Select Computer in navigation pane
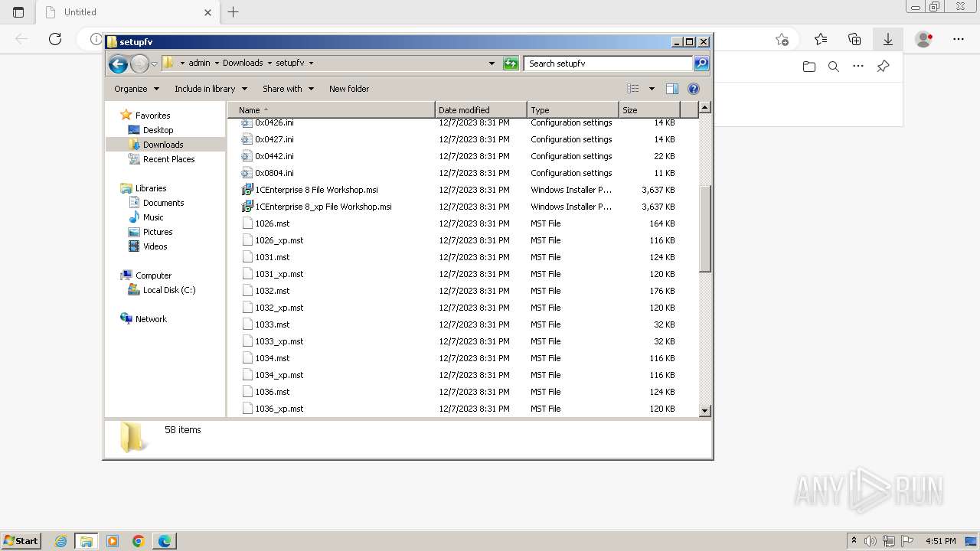This screenshot has height=551, width=980. [x=153, y=275]
